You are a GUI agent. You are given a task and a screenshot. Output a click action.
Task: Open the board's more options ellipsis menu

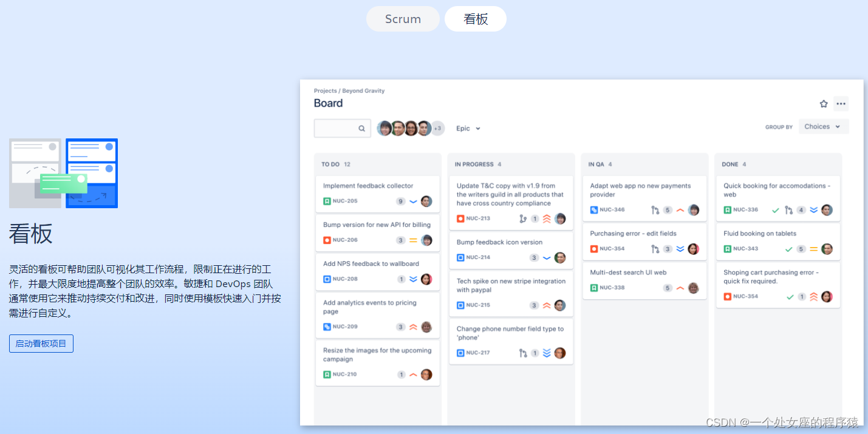tap(841, 103)
